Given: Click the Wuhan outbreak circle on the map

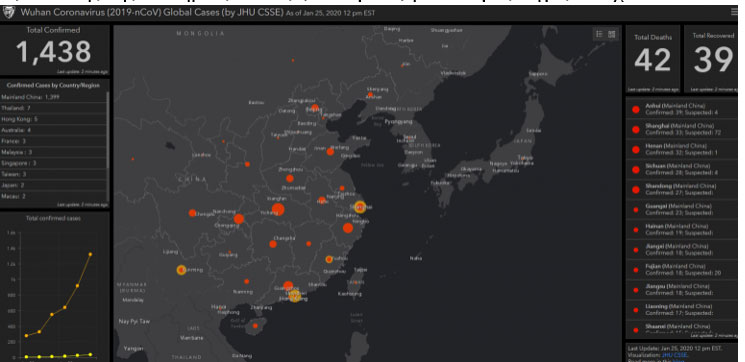Looking at the screenshot, I should click(278, 209).
